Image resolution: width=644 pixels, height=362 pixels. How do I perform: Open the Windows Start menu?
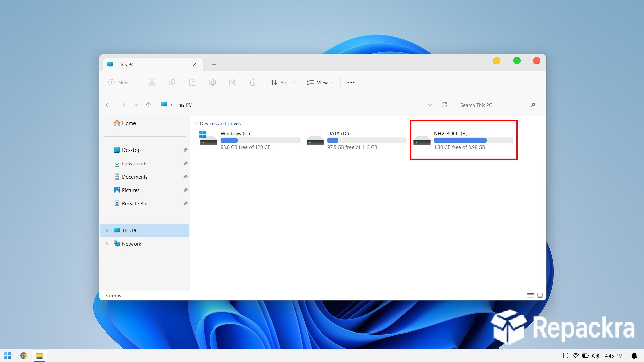tap(8, 356)
